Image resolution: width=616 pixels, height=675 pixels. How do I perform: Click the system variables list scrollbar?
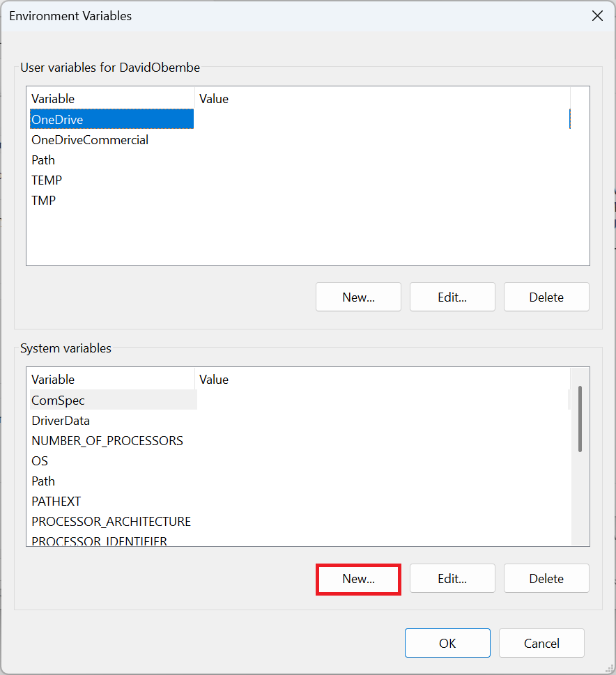[580, 419]
